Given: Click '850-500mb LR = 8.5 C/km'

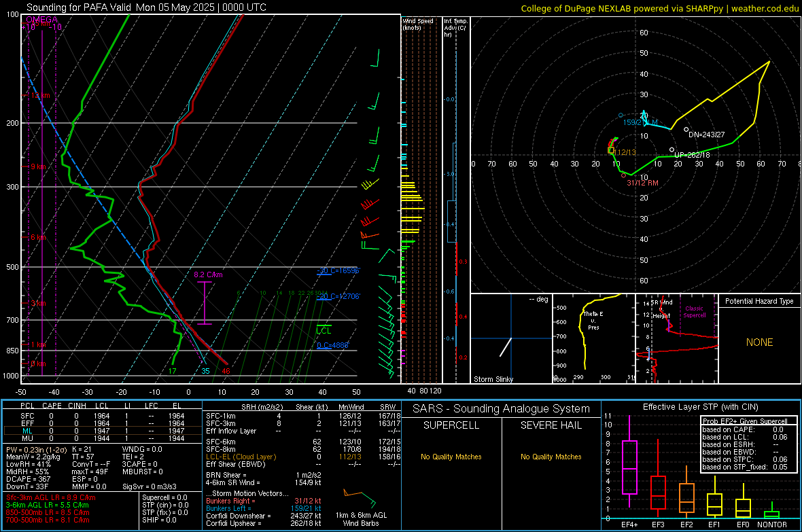Looking at the screenshot, I should tap(48, 512).
